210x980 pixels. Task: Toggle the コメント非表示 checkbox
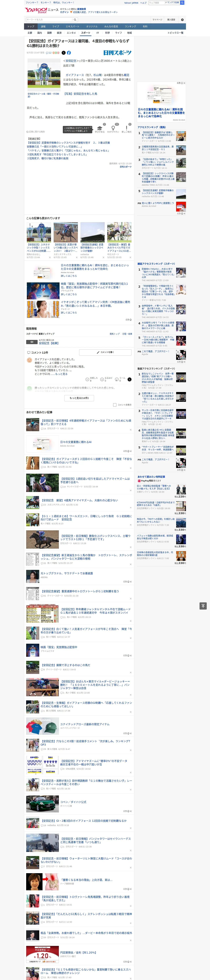pos(115,405)
